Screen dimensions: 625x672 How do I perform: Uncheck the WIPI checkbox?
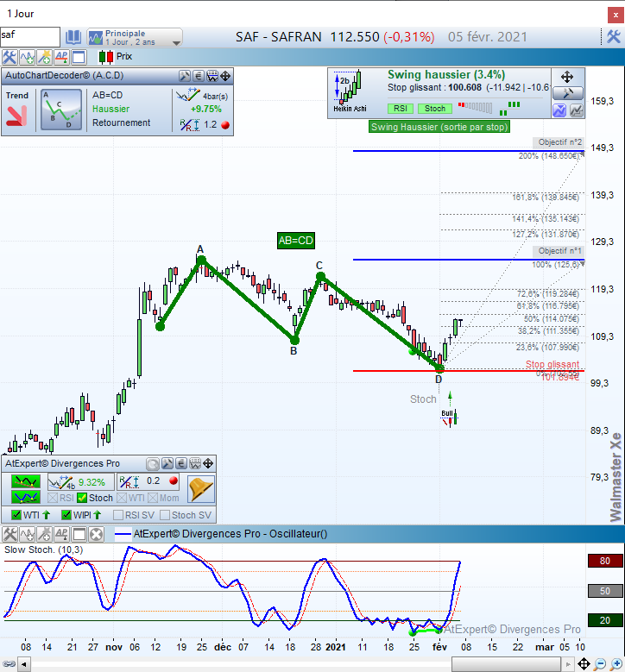[66, 515]
